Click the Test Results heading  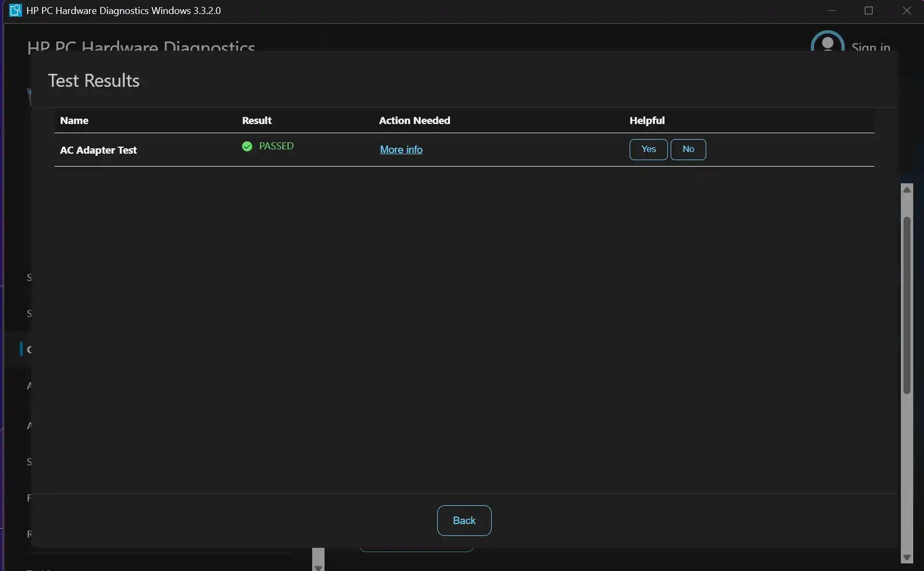click(x=94, y=80)
